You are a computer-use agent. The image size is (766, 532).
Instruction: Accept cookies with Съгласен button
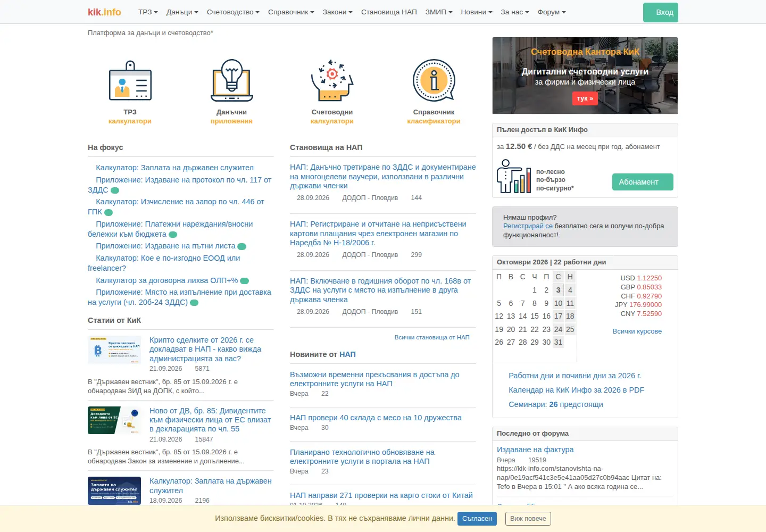477,519
